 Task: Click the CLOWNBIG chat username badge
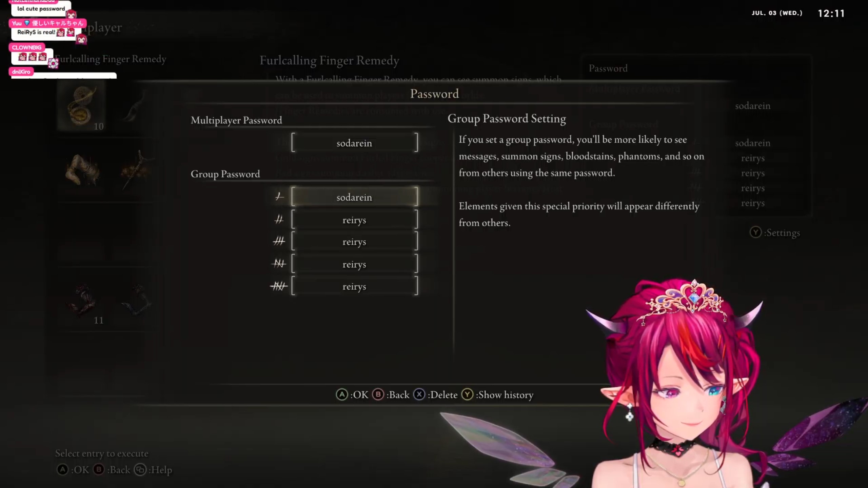[27, 47]
